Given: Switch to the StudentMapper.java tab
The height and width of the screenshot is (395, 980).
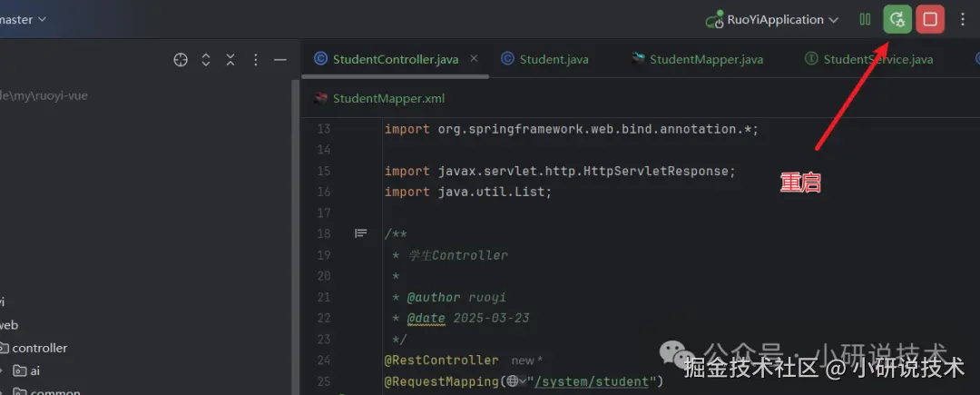Looking at the screenshot, I should pos(697,59).
